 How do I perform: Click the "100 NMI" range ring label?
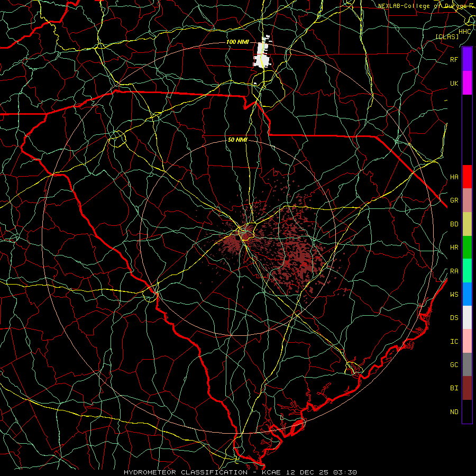(237, 42)
